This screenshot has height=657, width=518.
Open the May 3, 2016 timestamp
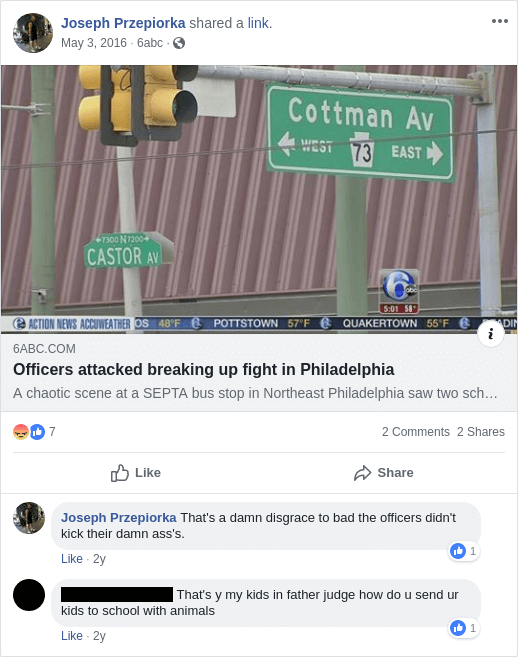tap(93, 43)
